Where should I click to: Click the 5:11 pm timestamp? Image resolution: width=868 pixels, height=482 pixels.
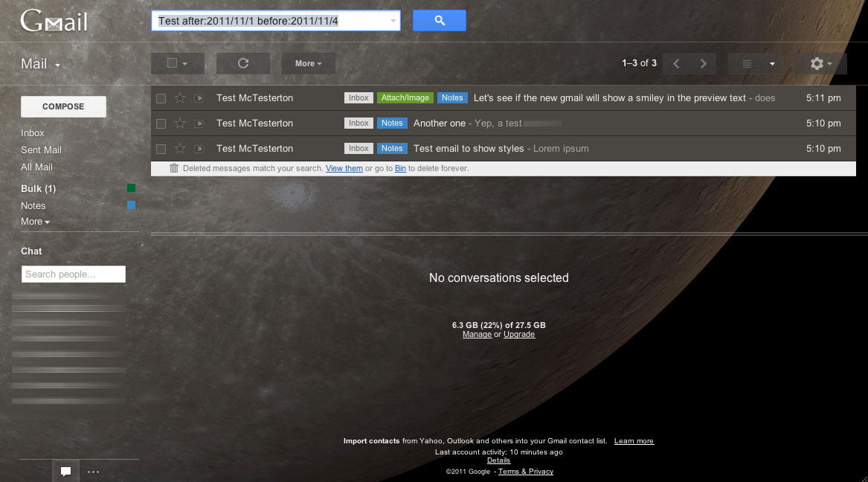pos(823,98)
